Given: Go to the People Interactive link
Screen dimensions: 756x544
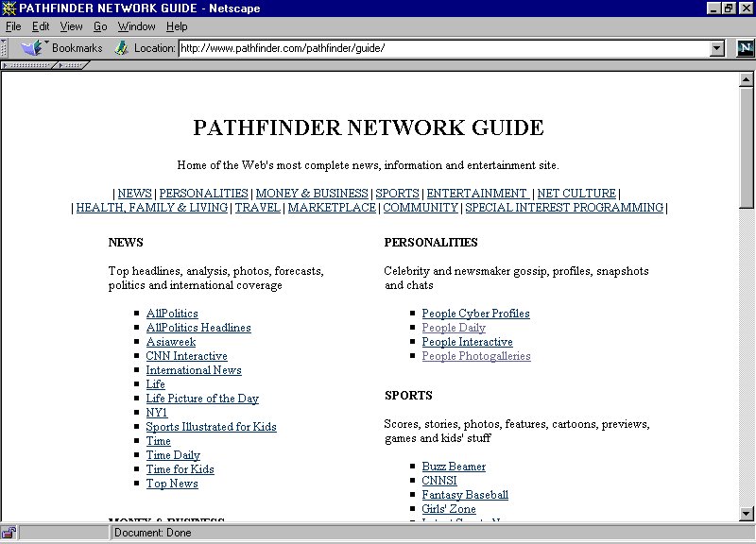Looking at the screenshot, I should [467, 342].
